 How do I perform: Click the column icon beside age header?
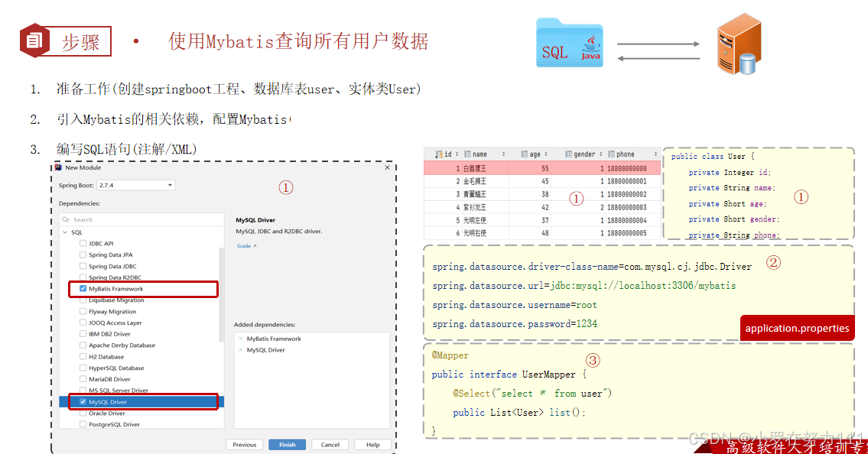[x=524, y=154]
